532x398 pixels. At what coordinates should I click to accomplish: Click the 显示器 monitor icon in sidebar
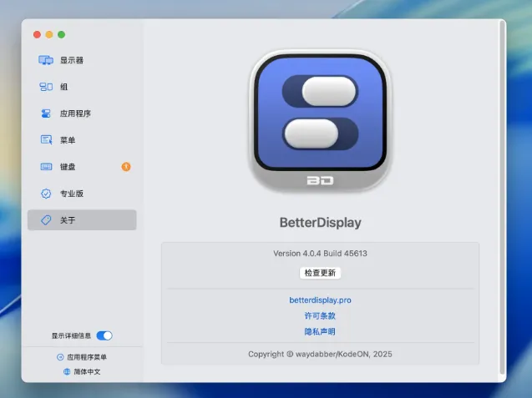click(x=46, y=60)
